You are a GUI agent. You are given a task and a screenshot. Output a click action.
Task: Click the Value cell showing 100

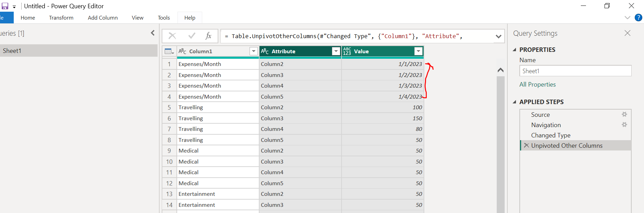pyautogui.click(x=383, y=108)
